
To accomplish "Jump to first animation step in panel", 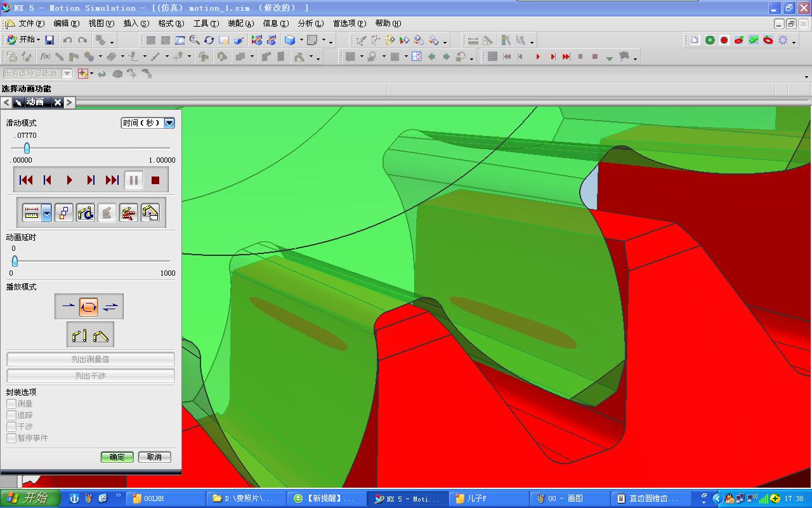I will (26, 180).
